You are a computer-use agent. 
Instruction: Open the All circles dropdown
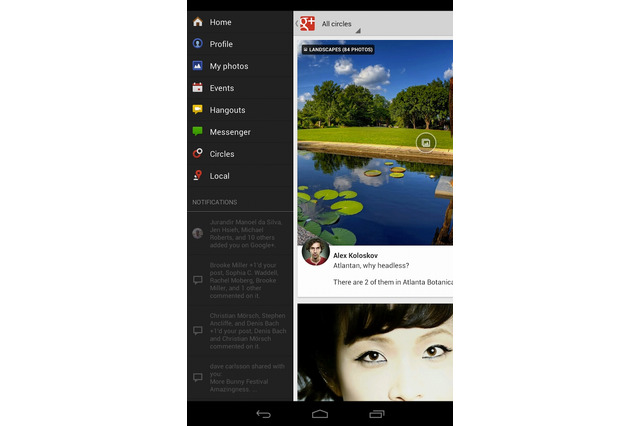coord(340,24)
